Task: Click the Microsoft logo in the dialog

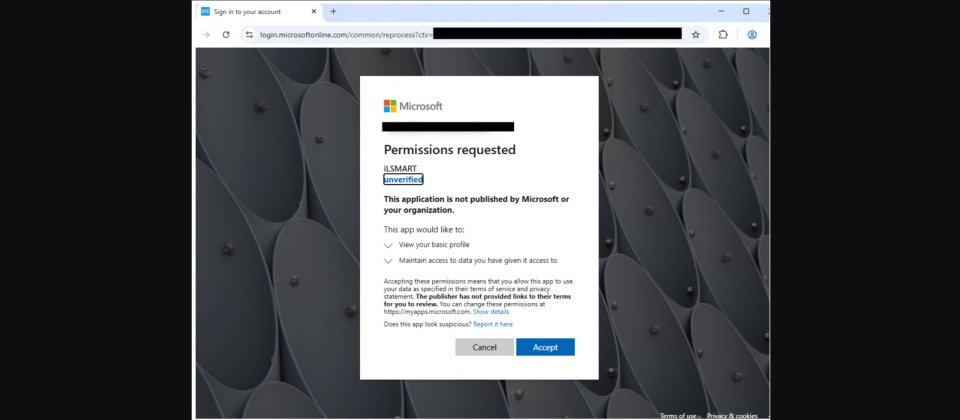Action: coord(413,106)
